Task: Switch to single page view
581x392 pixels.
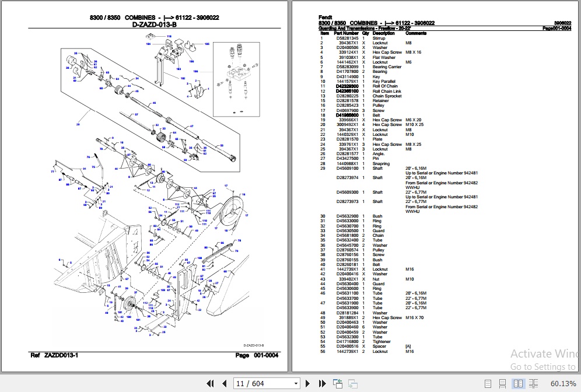Action: 488,384
